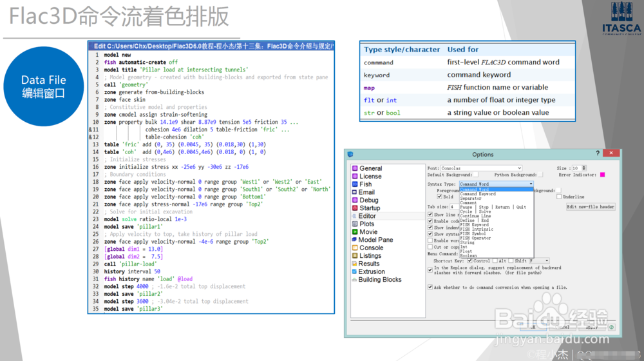
Task: Toggle the Show syntax checkbox
Action: point(430,234)
